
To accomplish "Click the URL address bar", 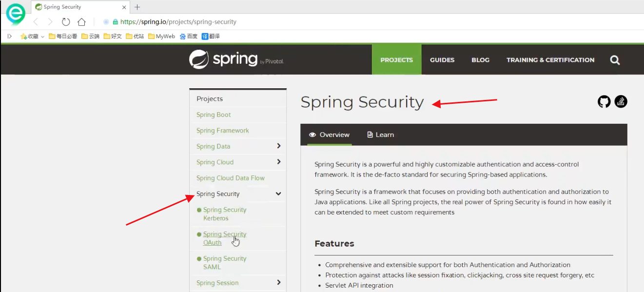I will click(x=178, y=22).
